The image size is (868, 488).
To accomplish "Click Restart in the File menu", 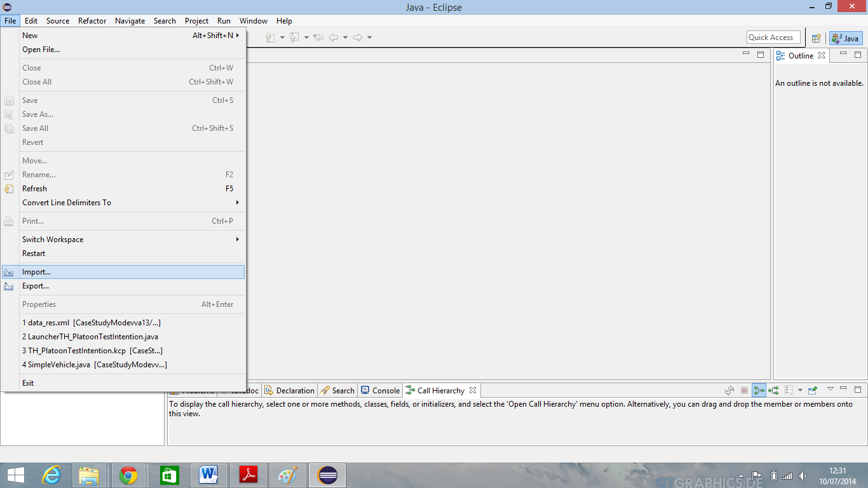I will point(34,254).
